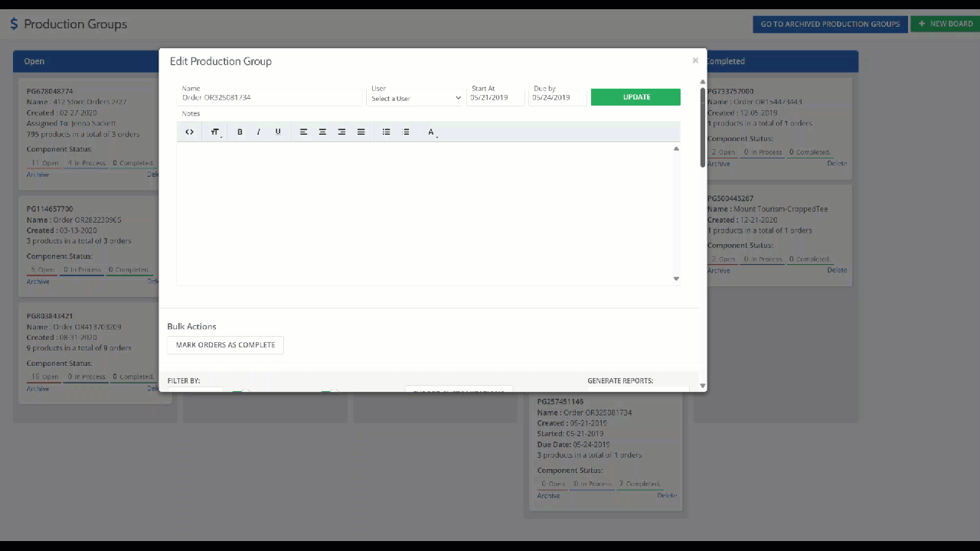This screenshot has width=980, height=551.
Task: Apply bold formatting to notes
Action: [240, 132]
